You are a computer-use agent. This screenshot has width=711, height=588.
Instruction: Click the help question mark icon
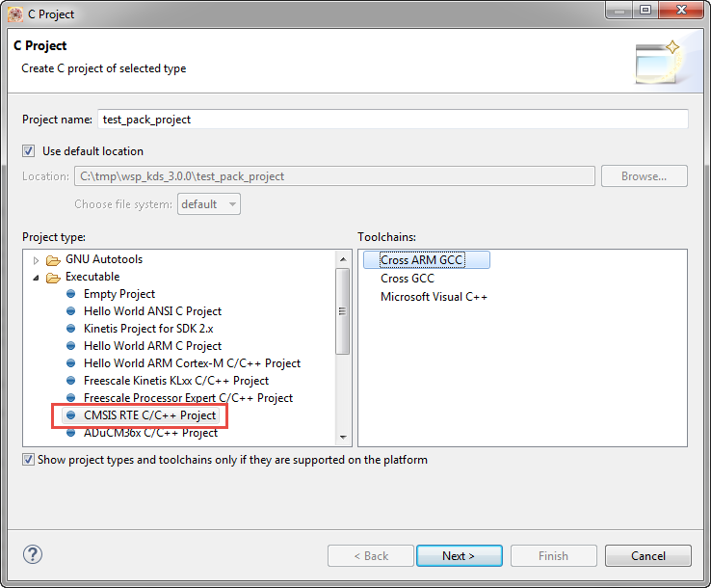(x=34, y=555)
